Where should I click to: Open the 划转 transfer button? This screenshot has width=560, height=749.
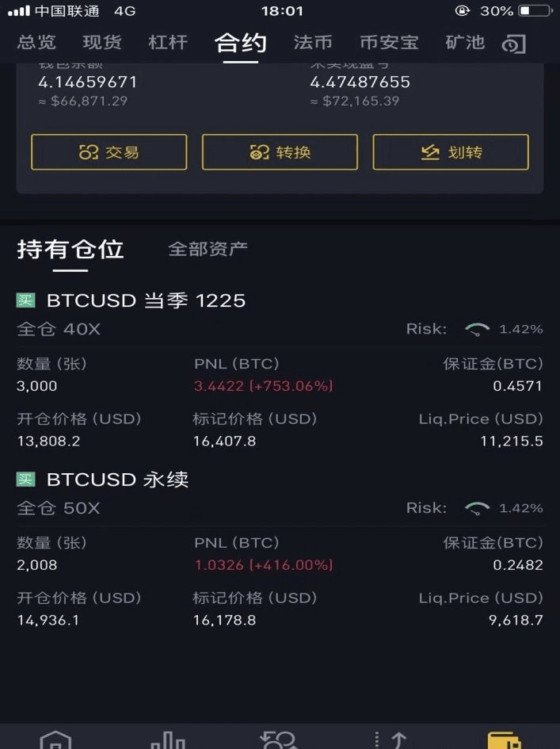[450, 151]
